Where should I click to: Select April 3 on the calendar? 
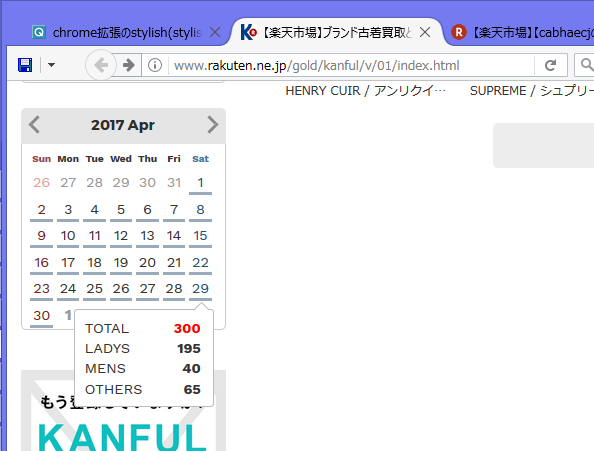pos(68,210)
